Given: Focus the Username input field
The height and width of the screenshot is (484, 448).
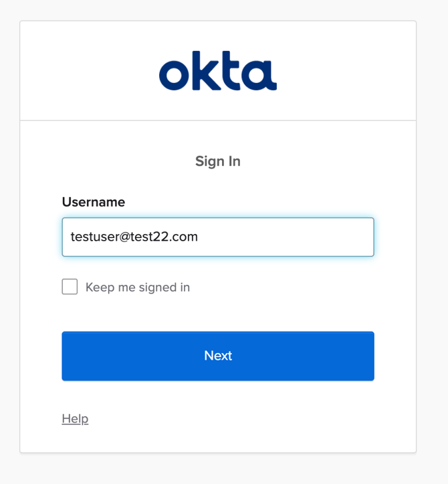Looking at the screenshot, I should (x=218, y=237).
